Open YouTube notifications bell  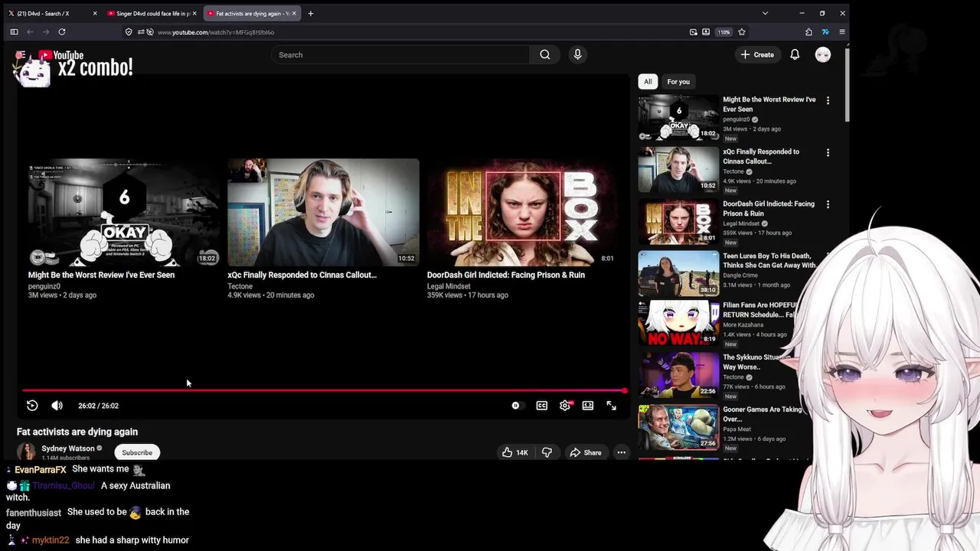795,55
